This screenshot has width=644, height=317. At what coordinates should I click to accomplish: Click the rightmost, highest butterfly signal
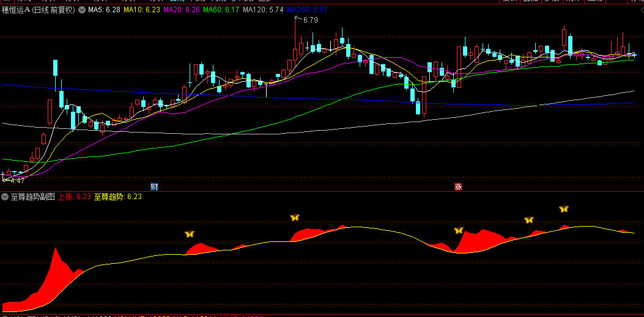tap(564, 209)
